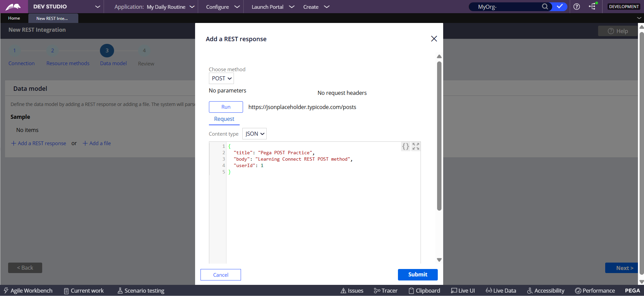
Task: Click the "userId": 1 line in editor
Action: (x=248, y=165)
